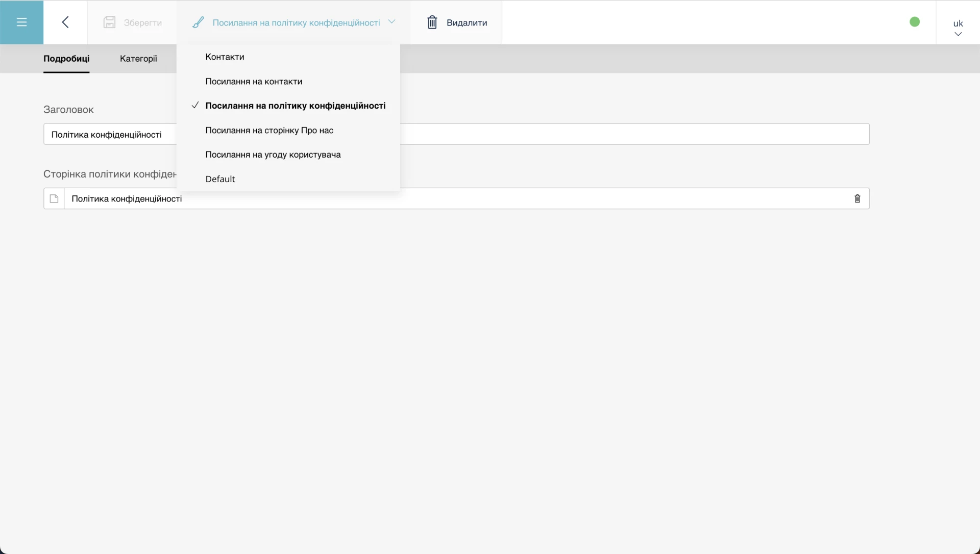Click the back arrow icon
This screenshot has width=980, height=554.
(65, 22)
